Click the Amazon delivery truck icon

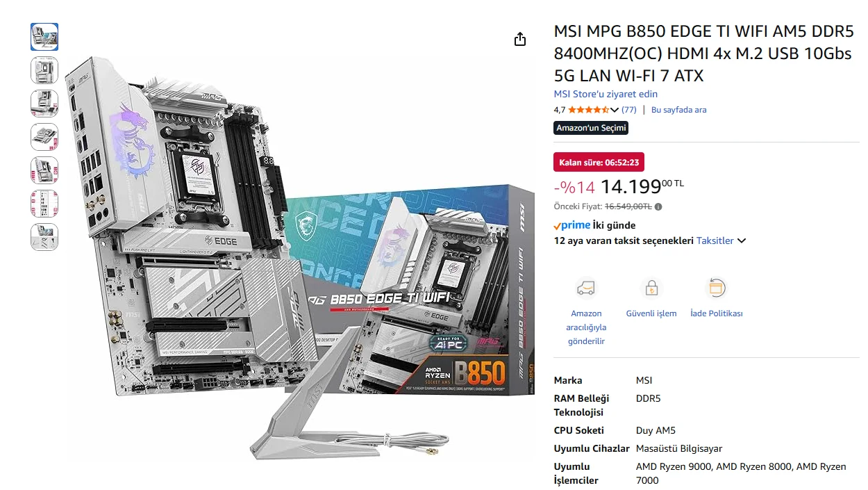(x=586, y=288)
